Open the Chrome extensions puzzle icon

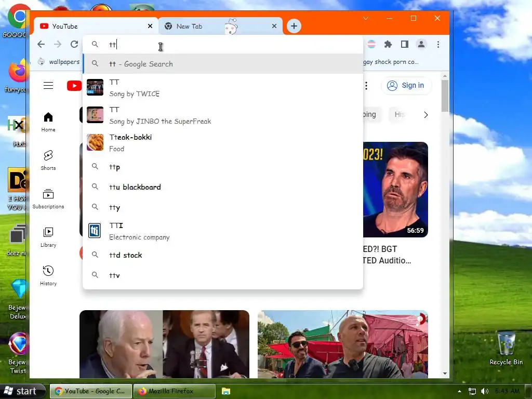coord(388,45)
